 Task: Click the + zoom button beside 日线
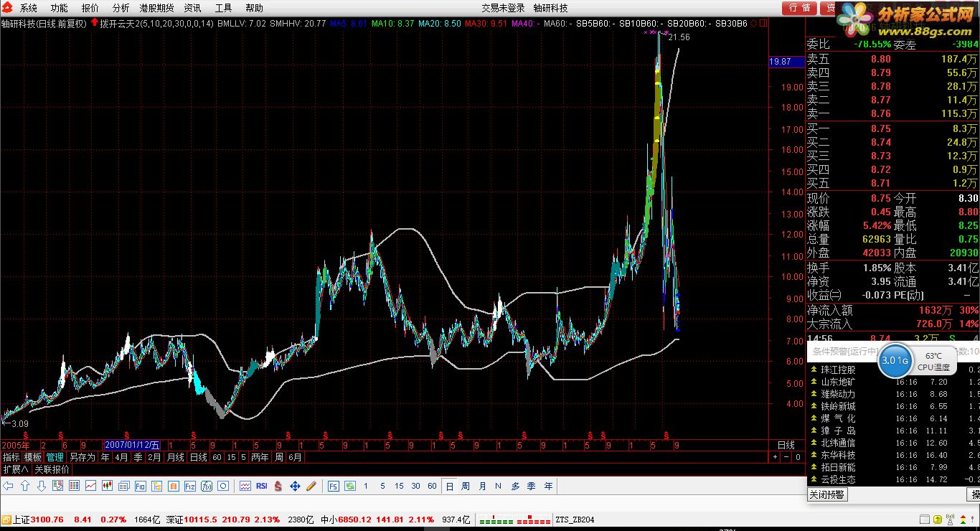point(775,457)
